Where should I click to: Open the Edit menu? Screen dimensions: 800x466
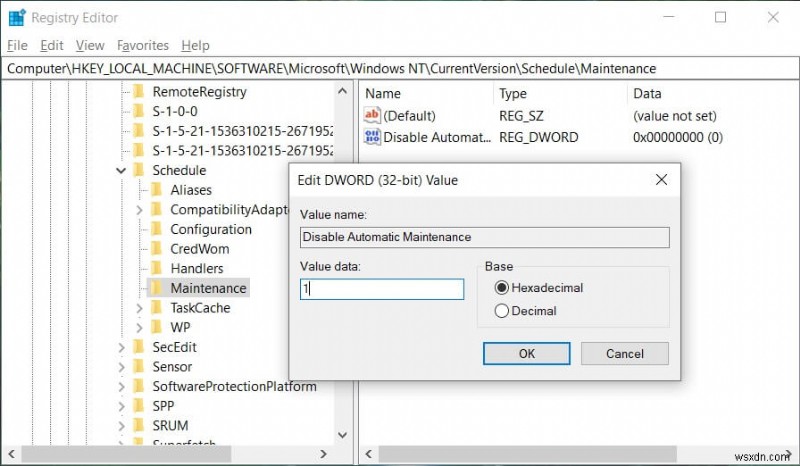point(52,45)
